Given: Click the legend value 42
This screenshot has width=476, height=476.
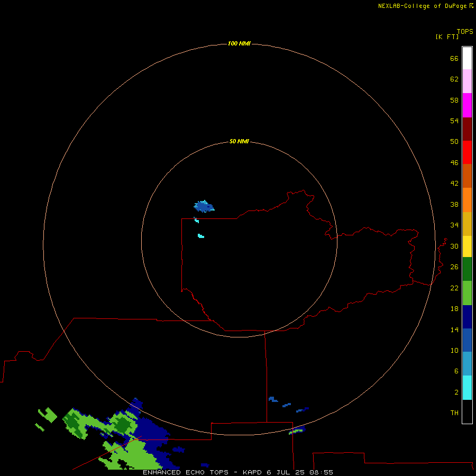Looking at the screenshot, I should (x=454, y=184).
